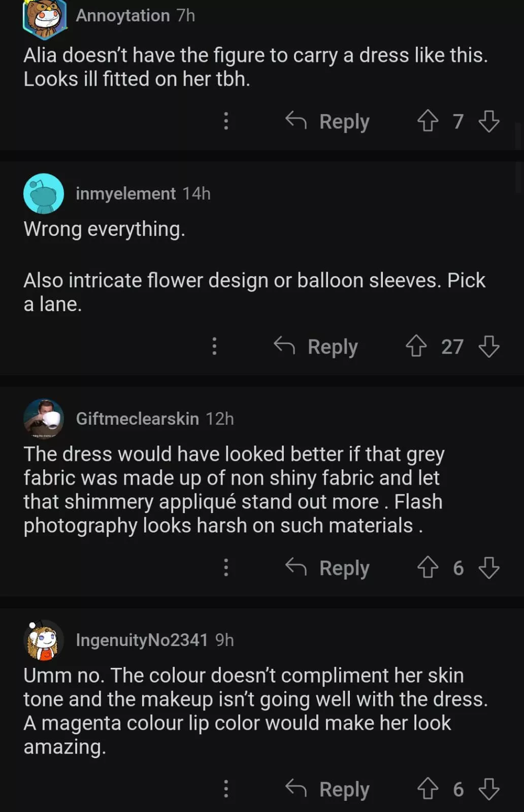Tap inmyelement's teal Snoo avatar
This screenshot has width=524, height=812.
[x=44, y=193]
